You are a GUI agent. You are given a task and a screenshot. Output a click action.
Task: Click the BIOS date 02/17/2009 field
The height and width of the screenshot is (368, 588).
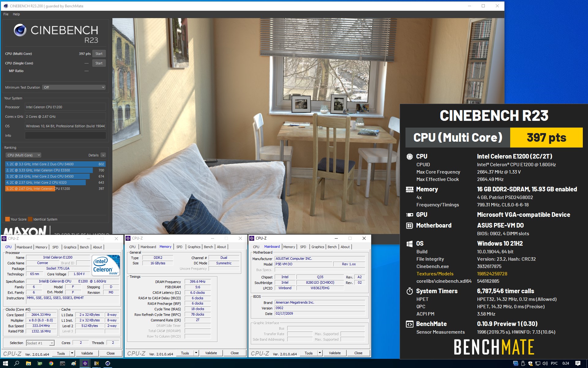(x=320, y=313)
